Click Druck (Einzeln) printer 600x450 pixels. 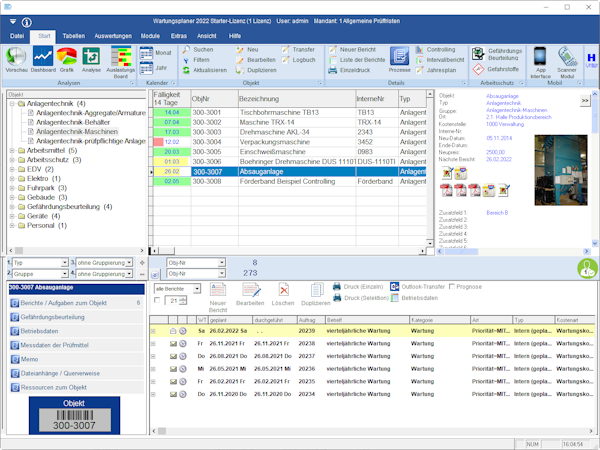coord(358,287)
